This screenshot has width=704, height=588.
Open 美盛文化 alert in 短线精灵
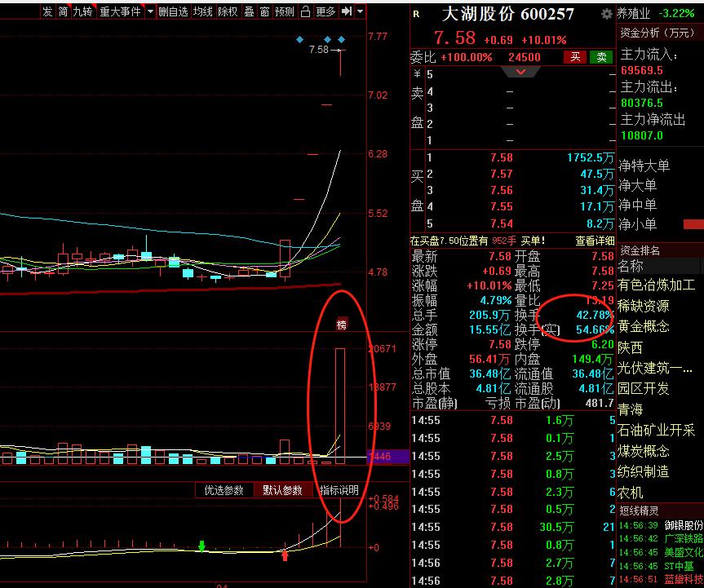click(x=661, y=553)
